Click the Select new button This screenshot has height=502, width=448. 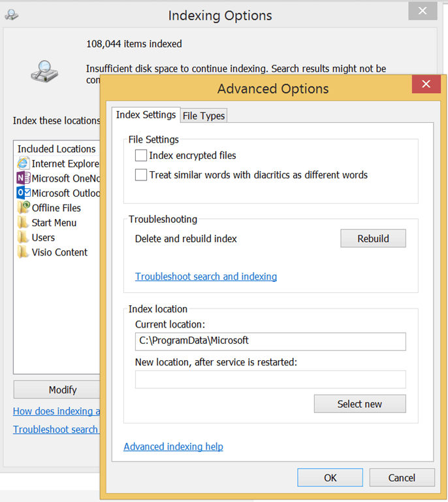click(359, 404)
